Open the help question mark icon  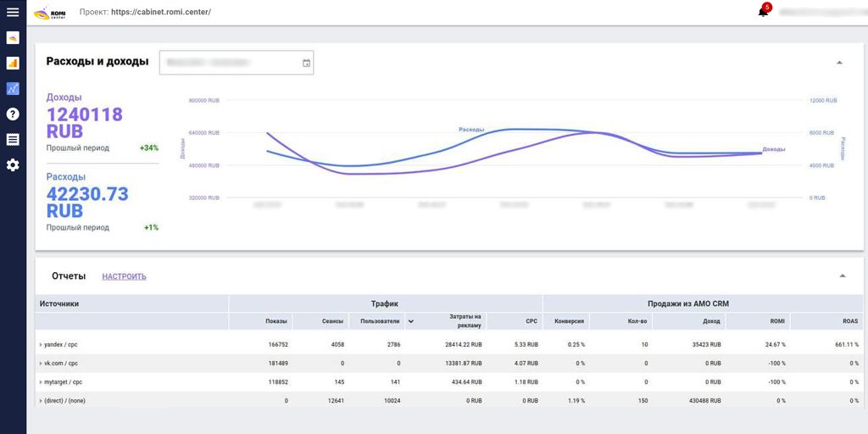pyautogui.click(x=12, y=114)
